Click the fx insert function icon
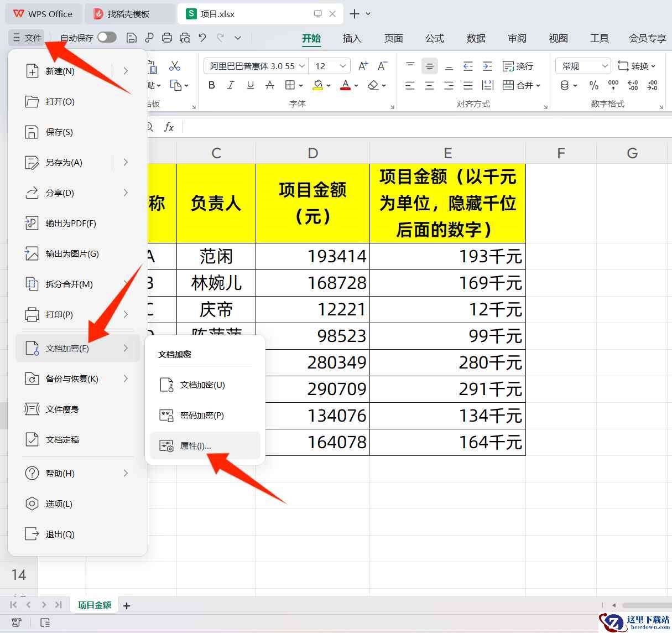Viewport: 672px width, 633px height. (x=169, y=127)
